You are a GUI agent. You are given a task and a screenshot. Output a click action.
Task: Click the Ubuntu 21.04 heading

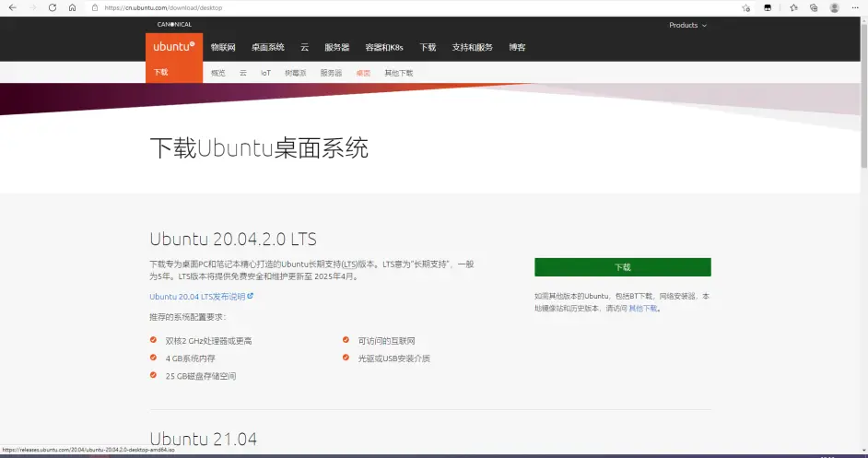coord(203,440)
